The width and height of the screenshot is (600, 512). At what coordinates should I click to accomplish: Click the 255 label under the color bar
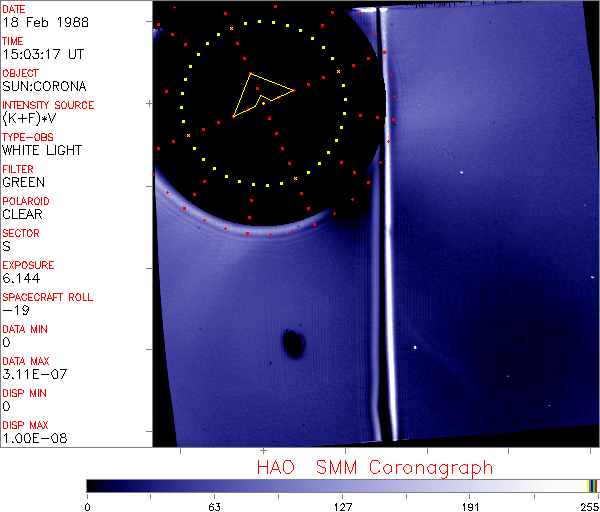[x=588, y=506]
